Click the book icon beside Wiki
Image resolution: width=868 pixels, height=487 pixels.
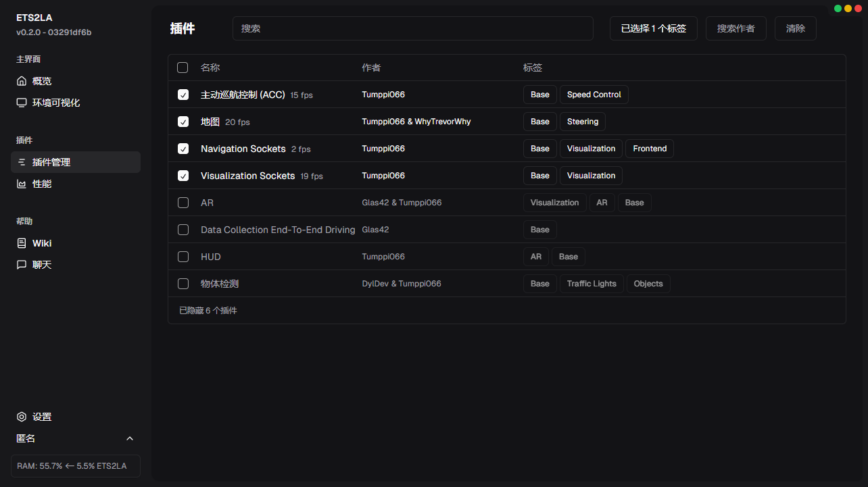[22, 243]
